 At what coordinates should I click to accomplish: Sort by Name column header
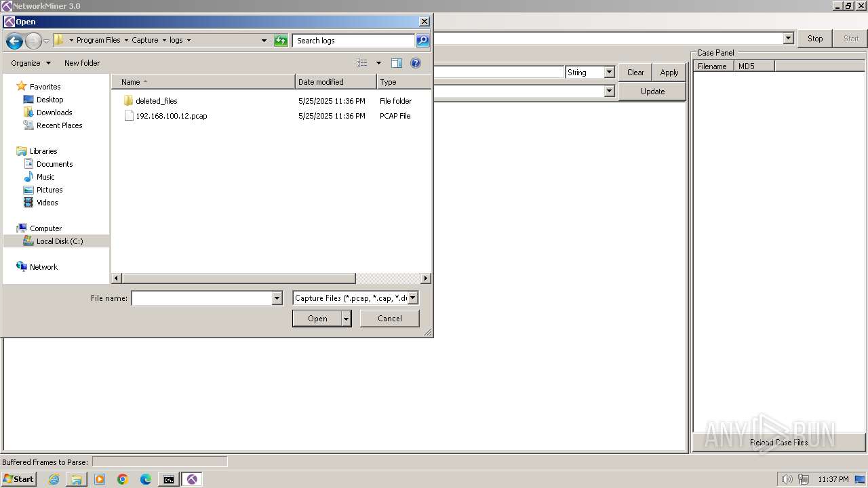(203, 82)
